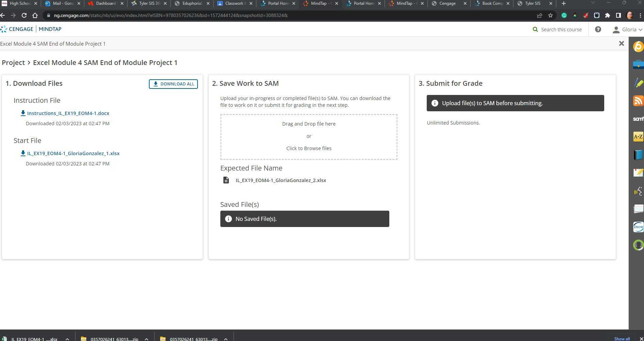Open the blue briefcase app in sidebar

point(638,64)
